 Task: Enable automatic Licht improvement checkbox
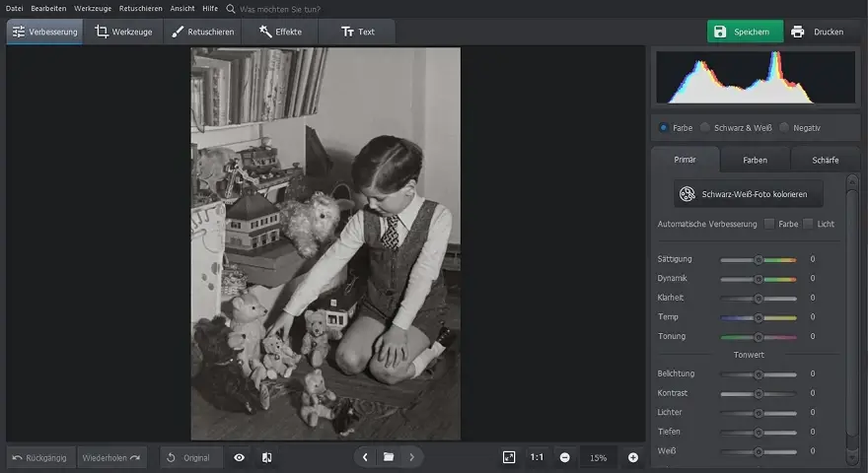[808, 224]
